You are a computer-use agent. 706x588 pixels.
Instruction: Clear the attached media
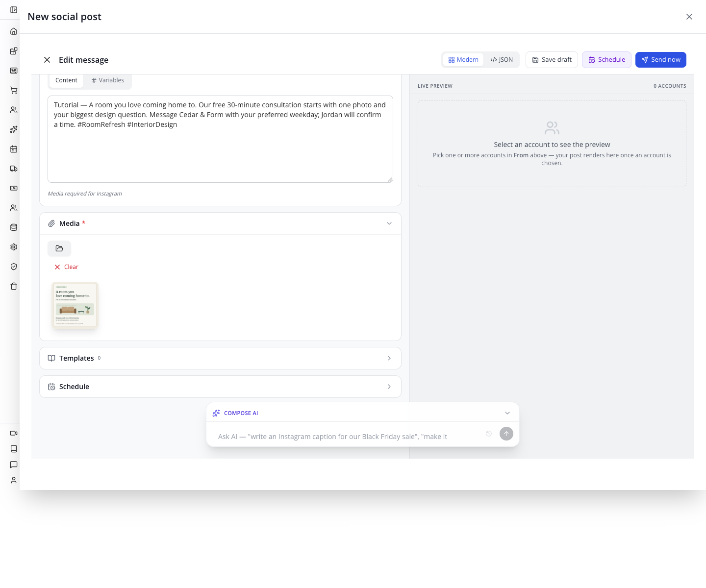pyautogui.click(x=66, y=267)
